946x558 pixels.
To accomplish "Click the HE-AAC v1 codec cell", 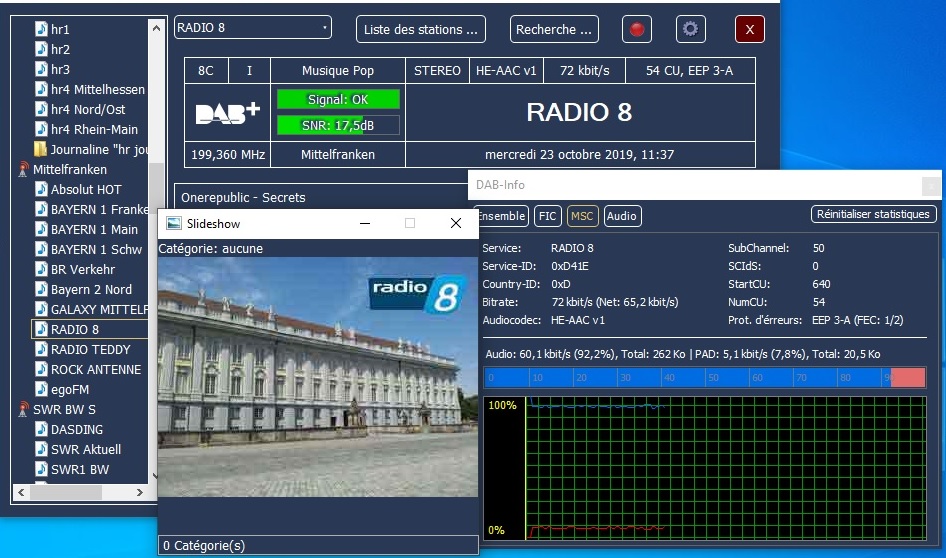I will pyautogui.click(x=506, y=71).
